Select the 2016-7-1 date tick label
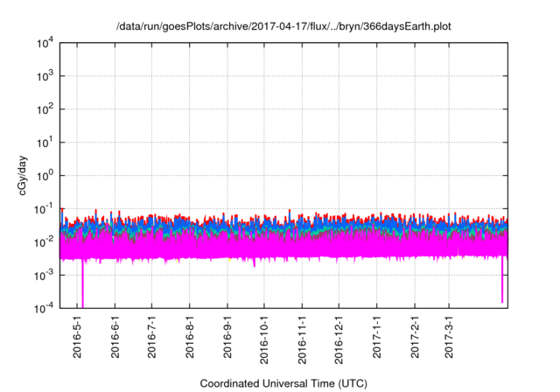Viewport: 560px width, 392px height. coord(151,337)
